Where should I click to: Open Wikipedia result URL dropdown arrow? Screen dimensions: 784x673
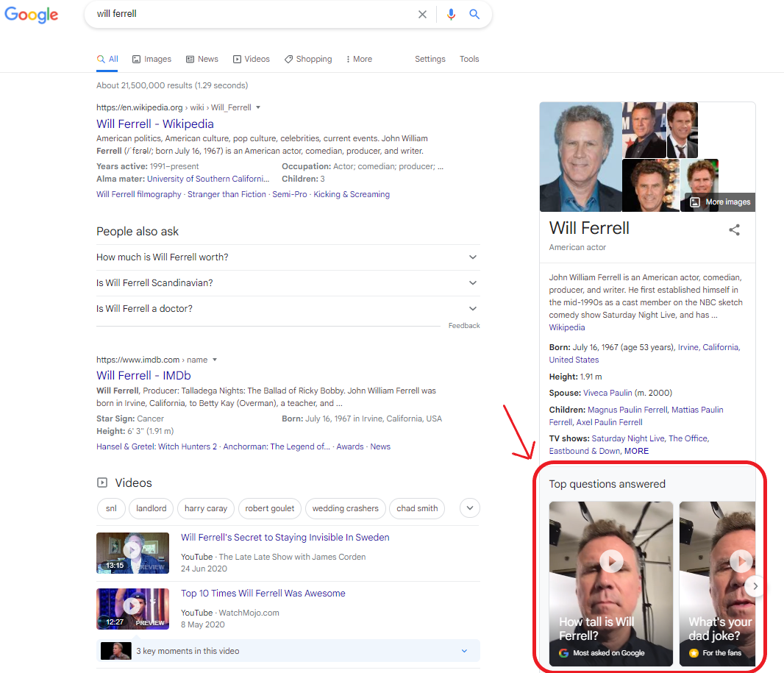[x=258, y=107]
